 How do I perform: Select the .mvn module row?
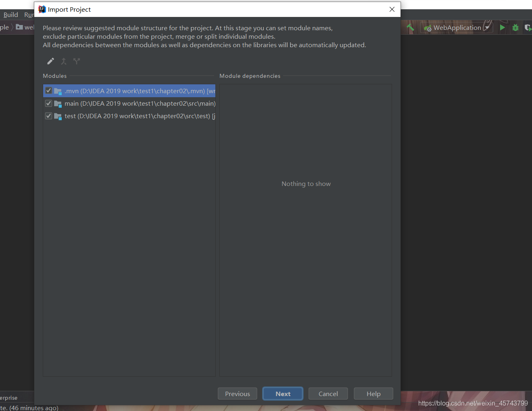pos(129,91)
